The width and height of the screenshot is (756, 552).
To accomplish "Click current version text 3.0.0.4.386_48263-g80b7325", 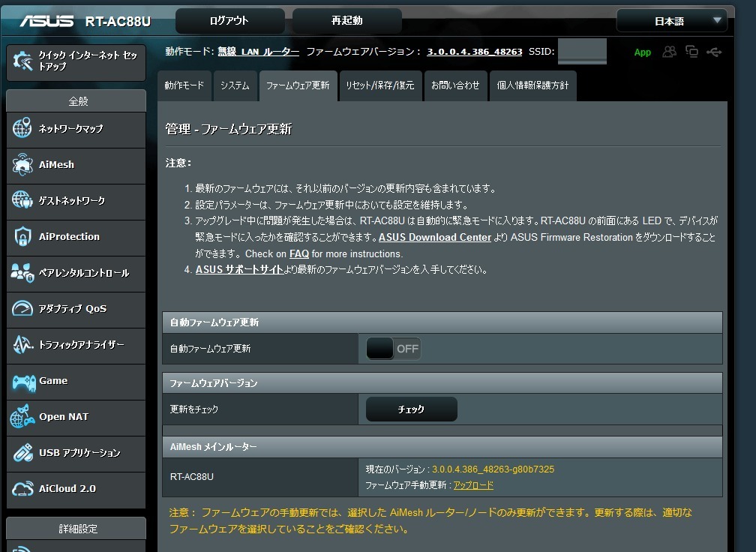I will pyautogui.click(x=493, y=469).
